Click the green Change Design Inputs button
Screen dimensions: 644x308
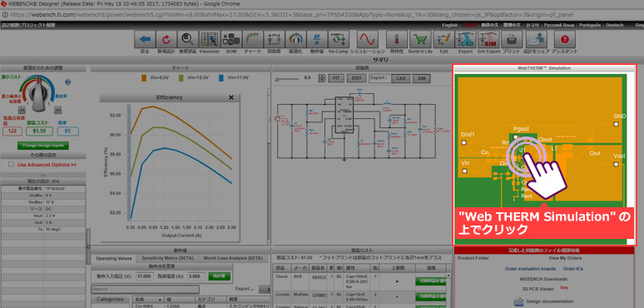tap(42, 146)
